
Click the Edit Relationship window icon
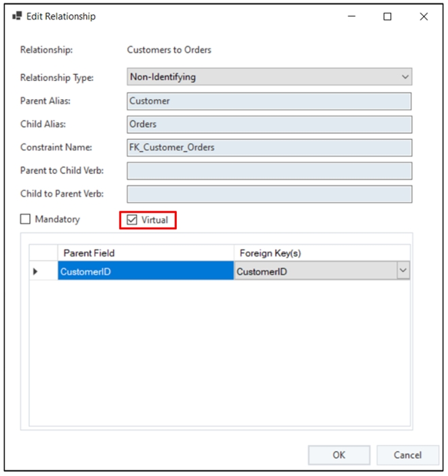pos(18,16)
